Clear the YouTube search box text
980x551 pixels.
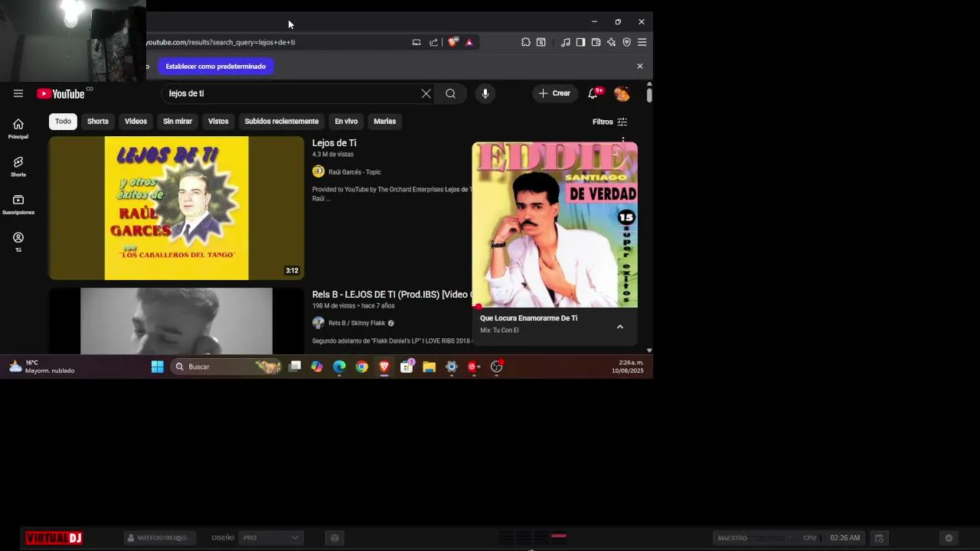coord(426,93)
